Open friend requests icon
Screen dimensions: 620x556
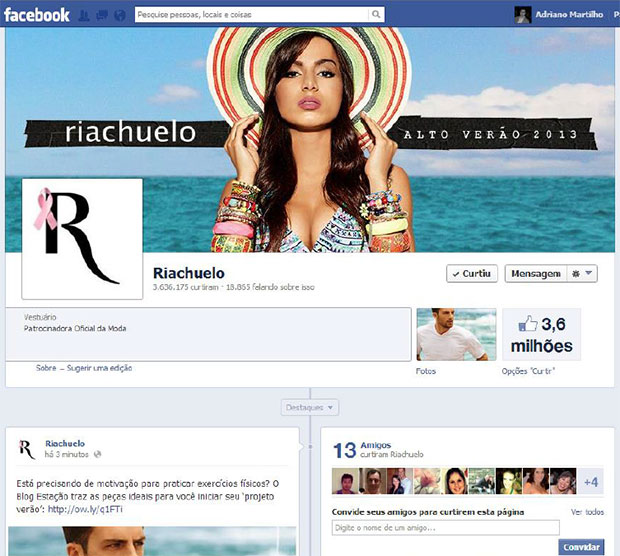pyautogui.click(x=84, y=15)
